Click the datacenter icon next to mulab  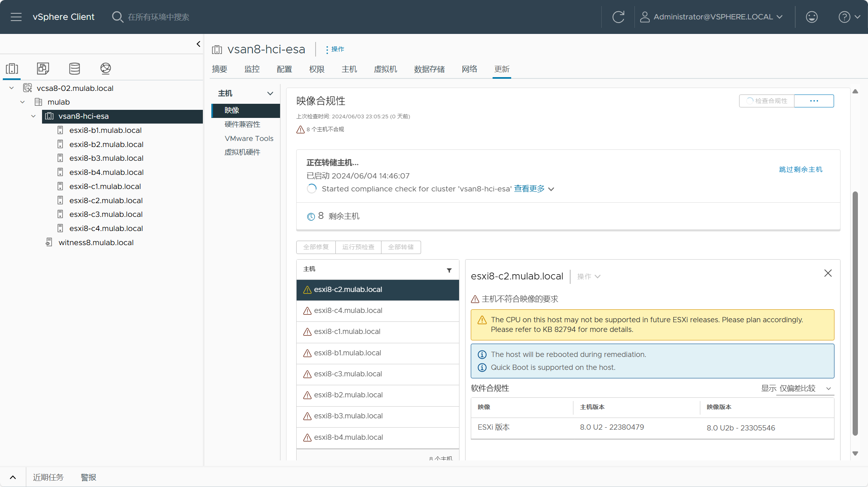click(x=38, y=102)
